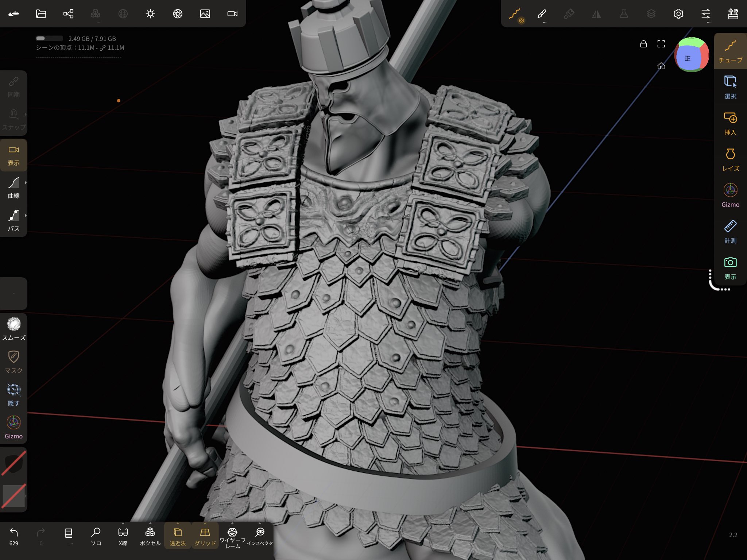
Task: Select the Hide tool
Action: 13,394
